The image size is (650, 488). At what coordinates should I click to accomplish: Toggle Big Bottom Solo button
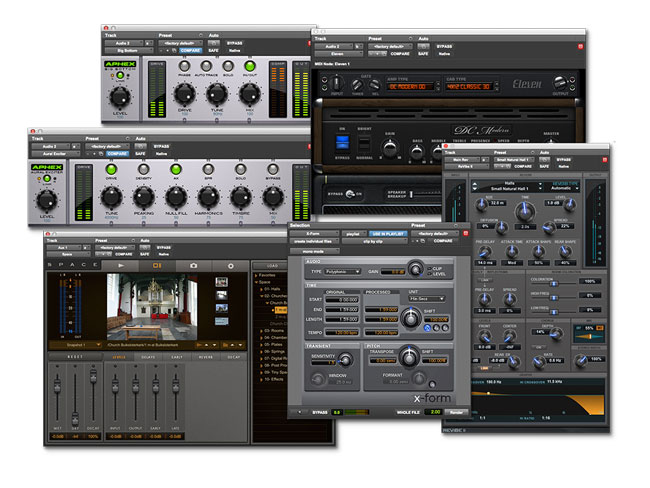coord(228,66)
